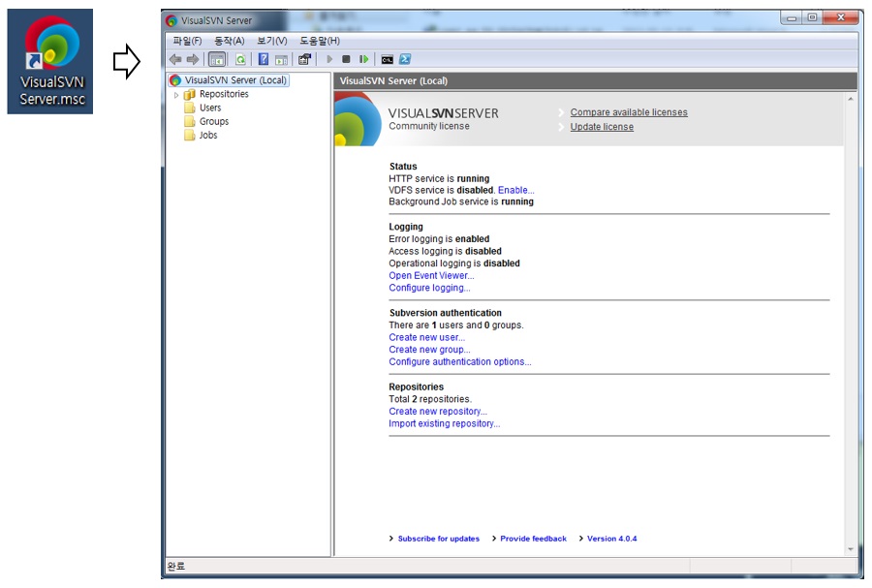The height and width of the screenshot is (588, 872).
Task: Click the scrollbar up arrow in the right pane
Action: [851, 99]
